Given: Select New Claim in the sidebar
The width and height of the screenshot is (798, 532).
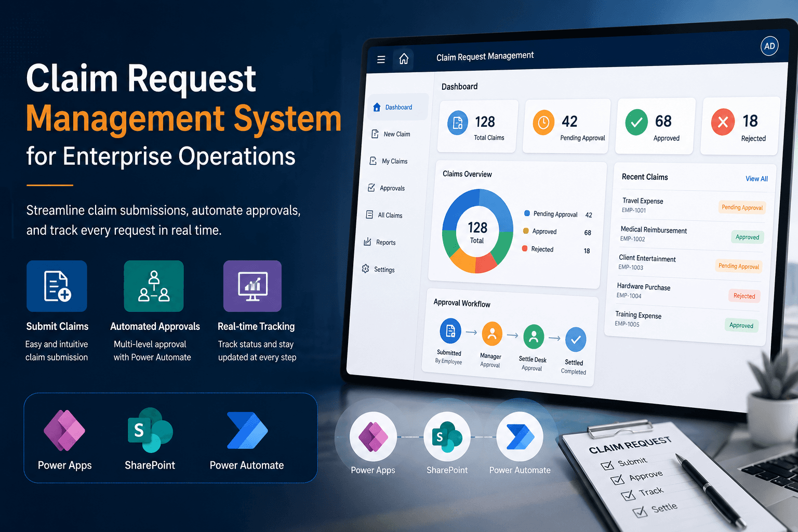Looking at the screenshot, I should [x=391, y=134].
